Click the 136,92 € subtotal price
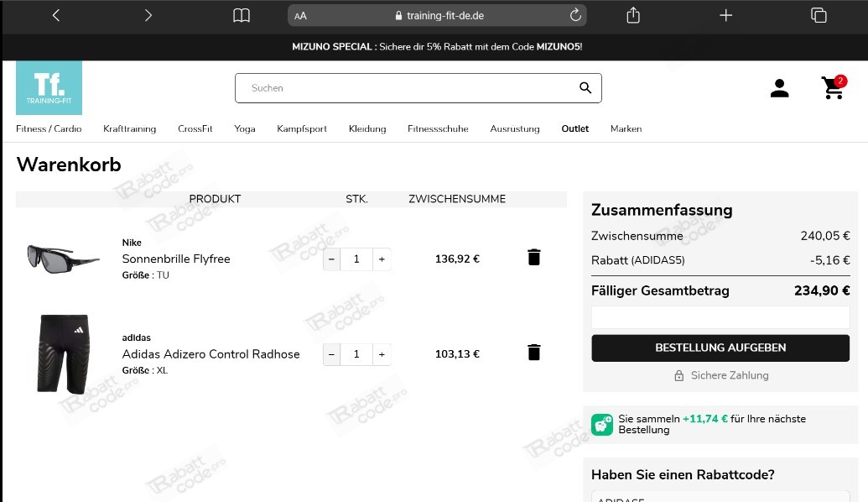This screenshot has height=502, width=868. coord(457,259)
